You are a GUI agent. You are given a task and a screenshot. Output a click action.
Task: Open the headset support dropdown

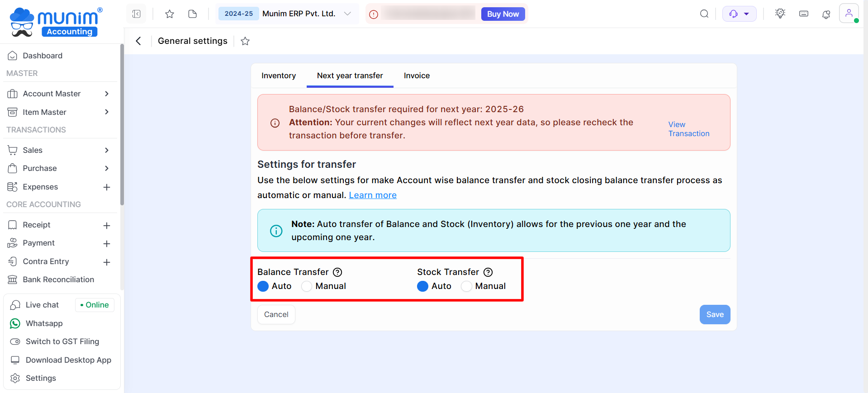pyautogui.click(x=739, y=14)
